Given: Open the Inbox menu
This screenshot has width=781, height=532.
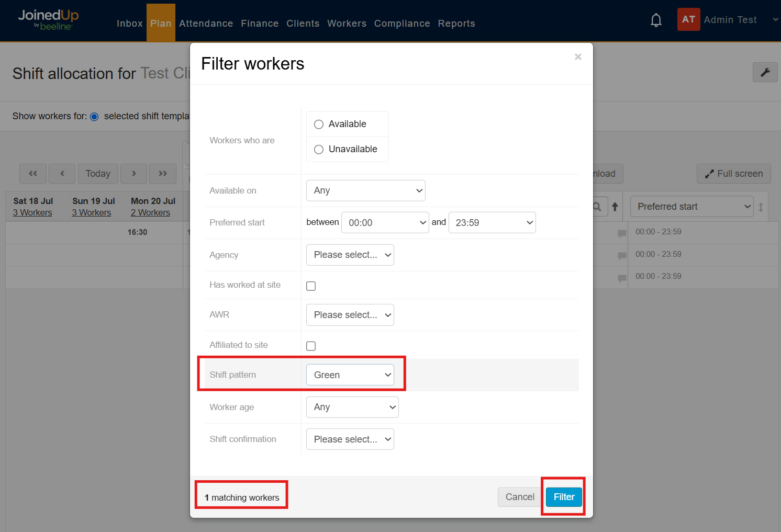Looking at the screenshot, I should pos(130,24).
